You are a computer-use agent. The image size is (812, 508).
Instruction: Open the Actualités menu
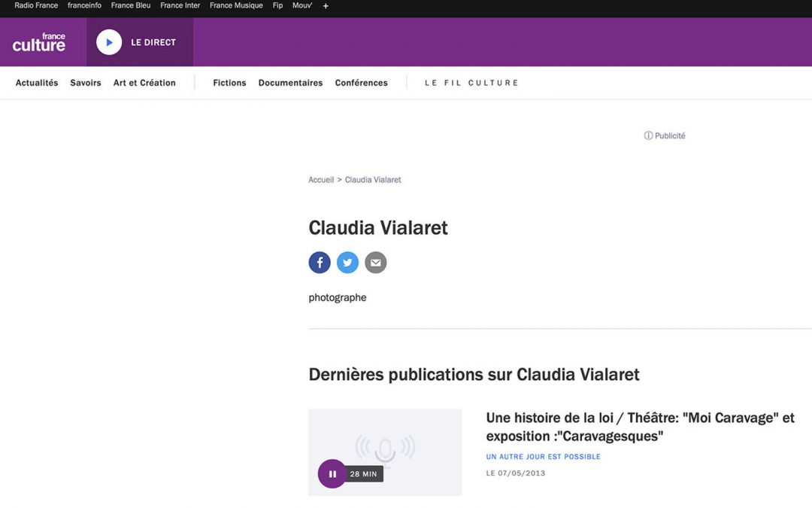pos(37,83)
